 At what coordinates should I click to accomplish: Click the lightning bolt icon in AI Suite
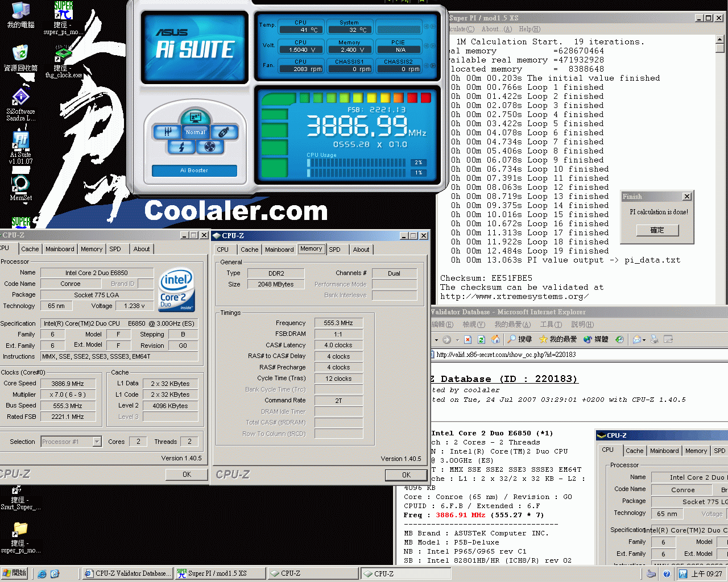coord(181,147)
